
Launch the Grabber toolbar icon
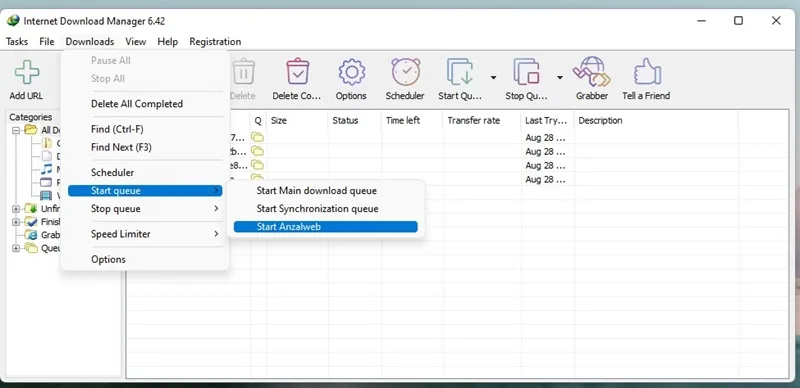[592, 72]
